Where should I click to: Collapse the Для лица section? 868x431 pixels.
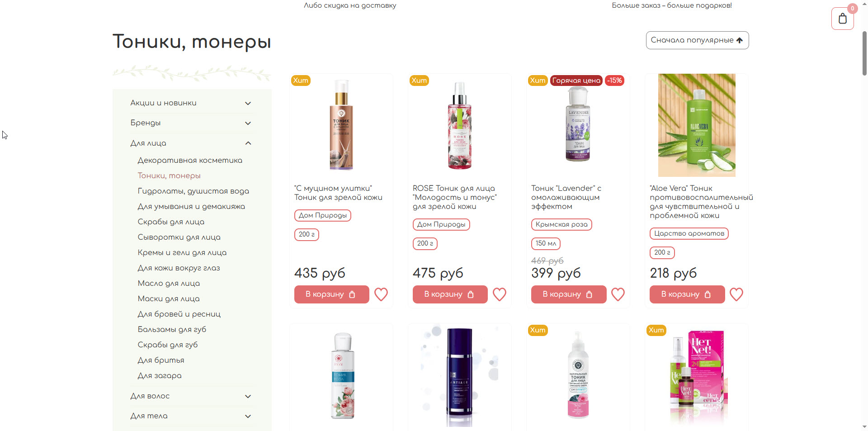point(191,143)
